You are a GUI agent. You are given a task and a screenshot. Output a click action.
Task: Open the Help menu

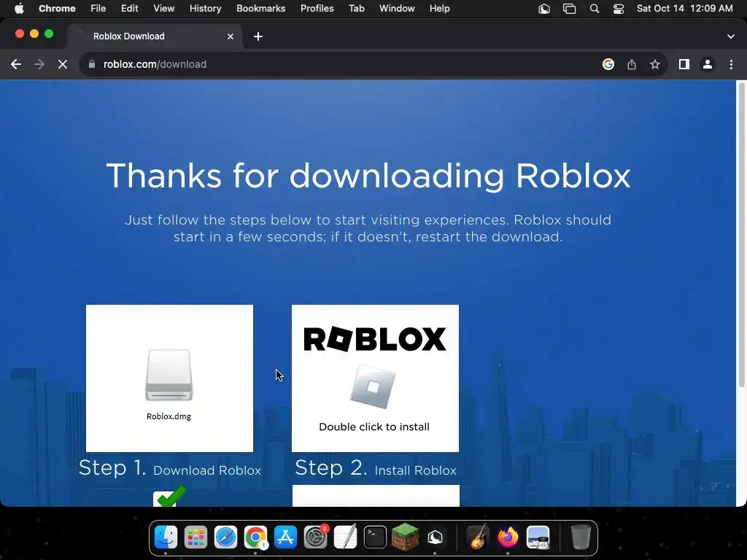(x=439, y=9)
